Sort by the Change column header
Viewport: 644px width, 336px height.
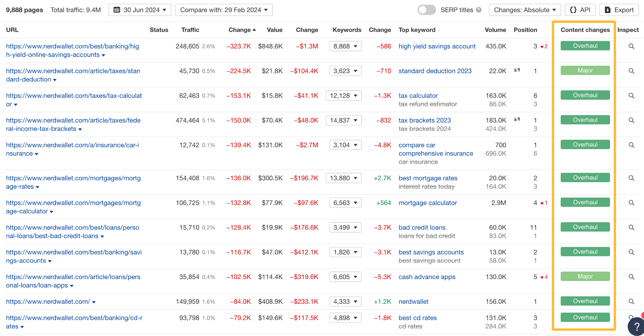(x=242, y=30)
